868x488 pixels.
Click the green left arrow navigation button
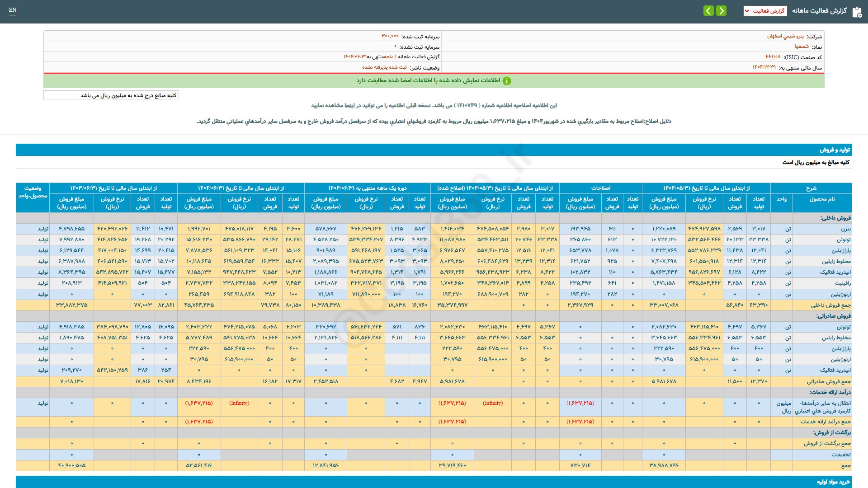click(x=708, y=11)
